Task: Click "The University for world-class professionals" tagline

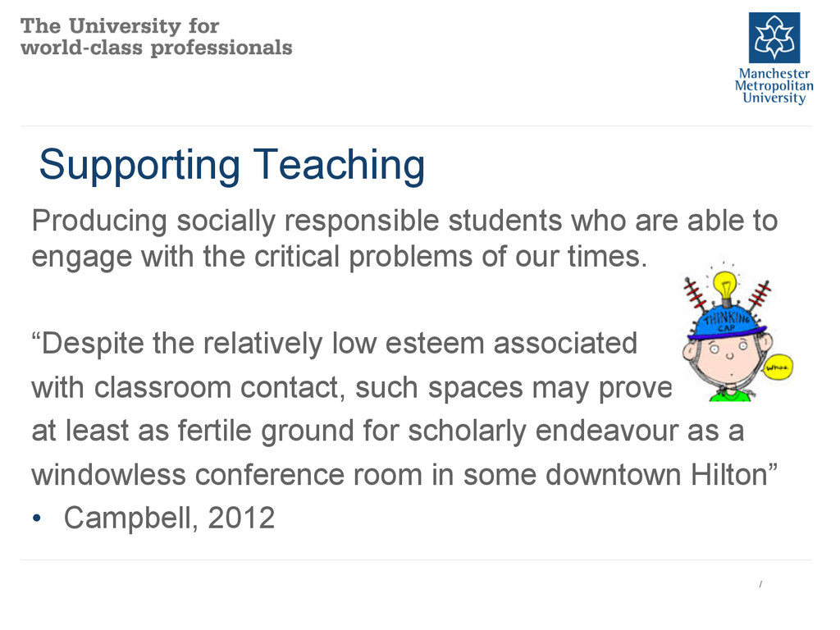Action: click(x=156, y=36)
